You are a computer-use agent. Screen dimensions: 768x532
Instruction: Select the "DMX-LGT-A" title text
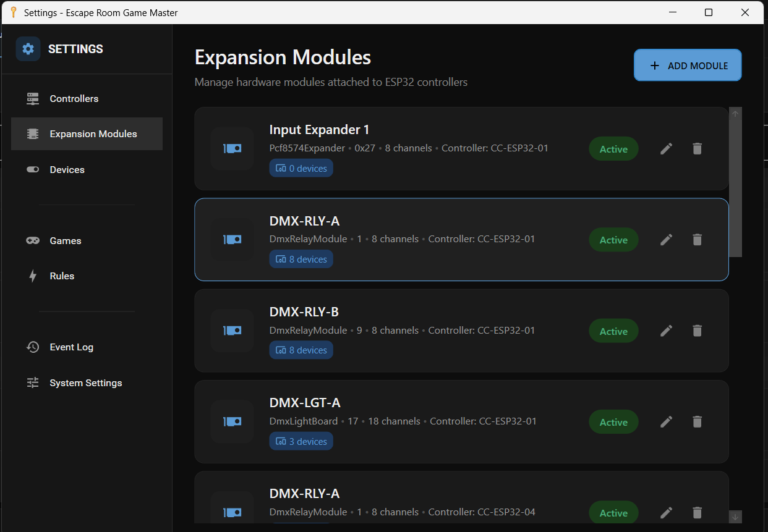305,403
